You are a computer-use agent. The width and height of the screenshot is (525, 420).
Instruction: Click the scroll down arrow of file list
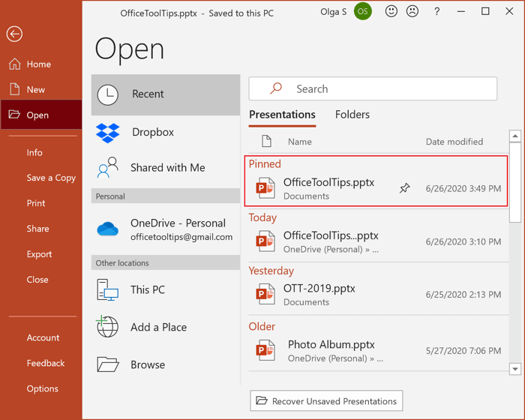click(x=515, y=369)
